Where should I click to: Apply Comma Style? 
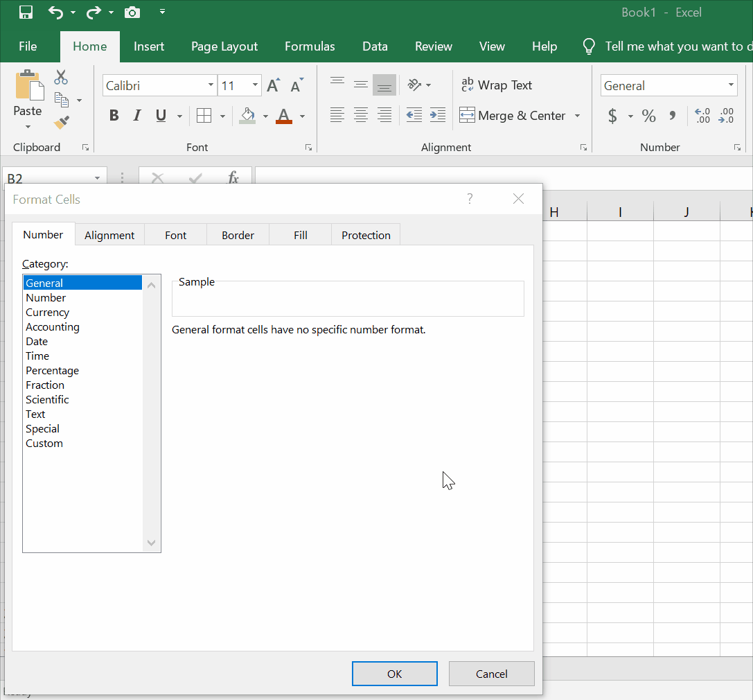pyautogui.click(x=673, y=116)
